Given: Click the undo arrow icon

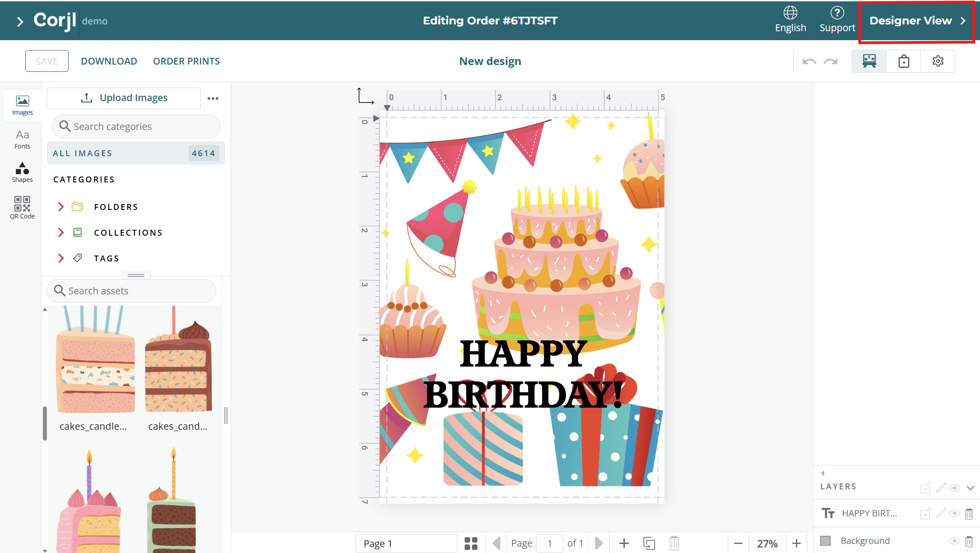Looking at the screenshot, I should click(809, 61).
